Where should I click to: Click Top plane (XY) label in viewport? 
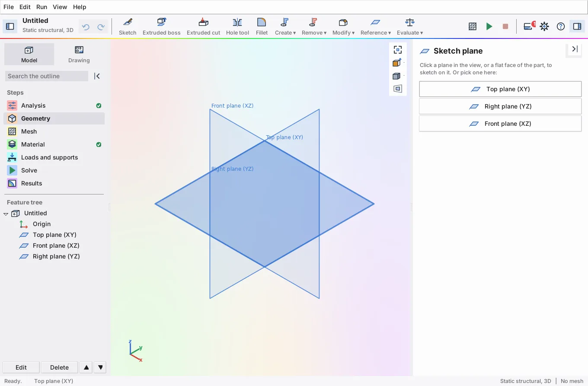[x=284, y=137]
